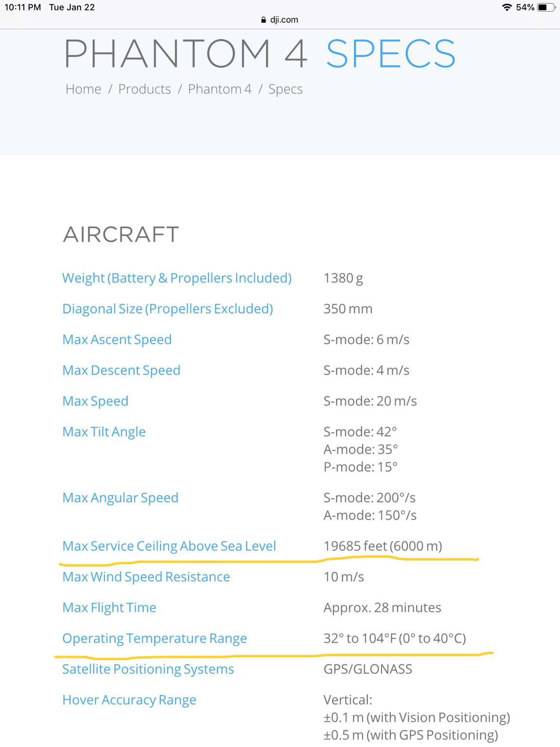Click the Satellite Positioning Systems label
Image resolution: width=560 pixels, height=747 pixels.
(148, 669)
